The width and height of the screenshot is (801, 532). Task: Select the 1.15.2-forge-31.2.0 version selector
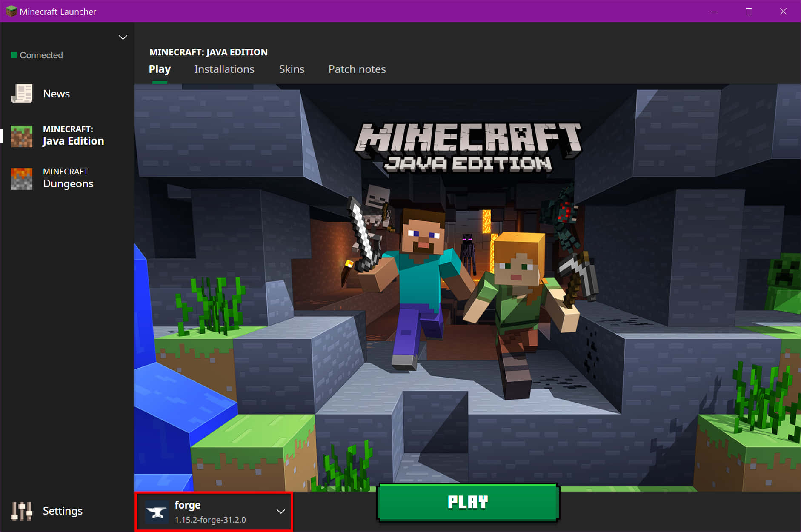tap(210, 520)
